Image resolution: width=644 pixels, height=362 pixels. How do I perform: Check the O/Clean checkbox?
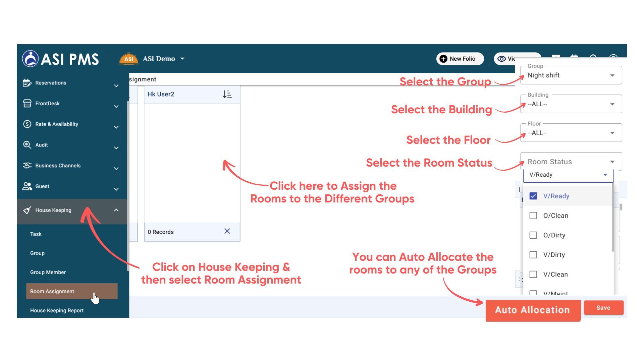[533, 216]
